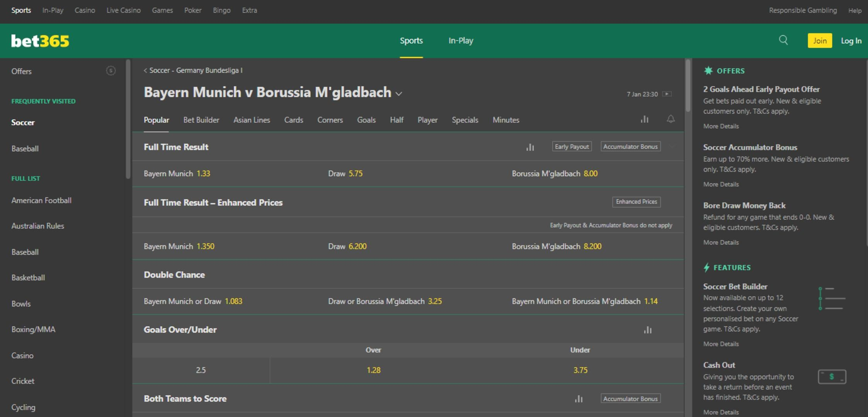The image size is (868, 417).
Task: Click the live stream icon beside 7 Jan 23:30
Action: [x=667, y=94]
